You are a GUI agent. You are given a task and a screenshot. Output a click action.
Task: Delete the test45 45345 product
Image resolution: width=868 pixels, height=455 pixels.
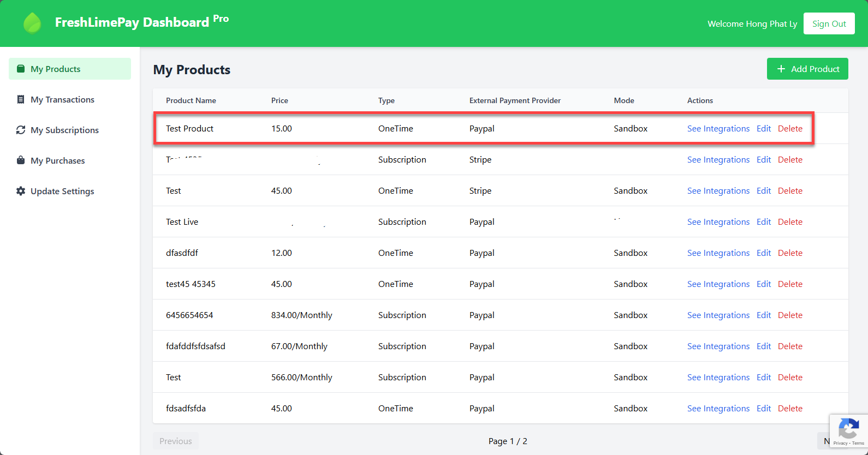click(790, 284)
